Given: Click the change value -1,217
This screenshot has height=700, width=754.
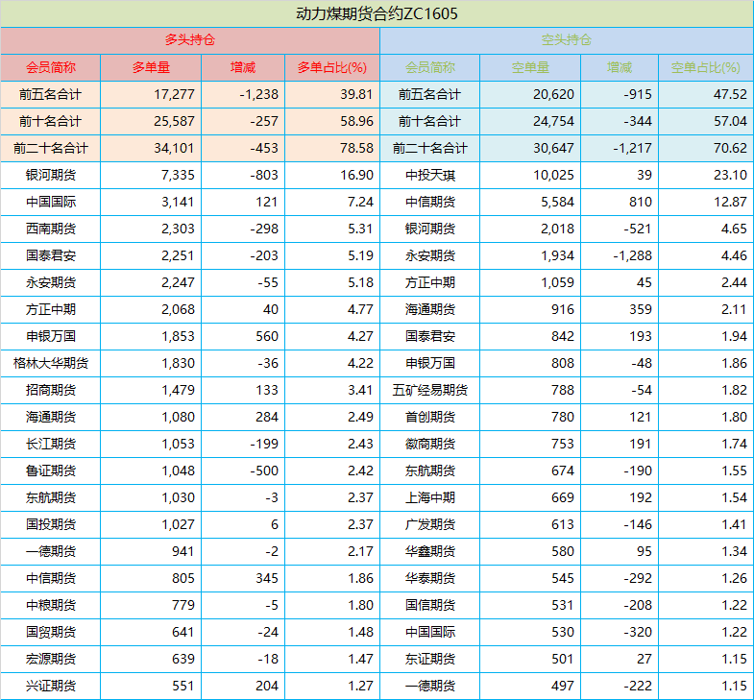Looking at the screenshot, I should 632,148.
